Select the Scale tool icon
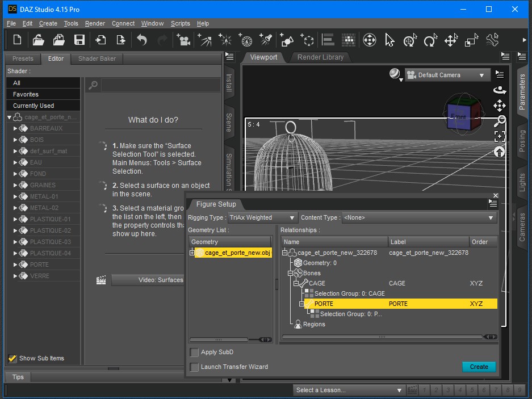532x399 pixels. [x=472, y=40]
